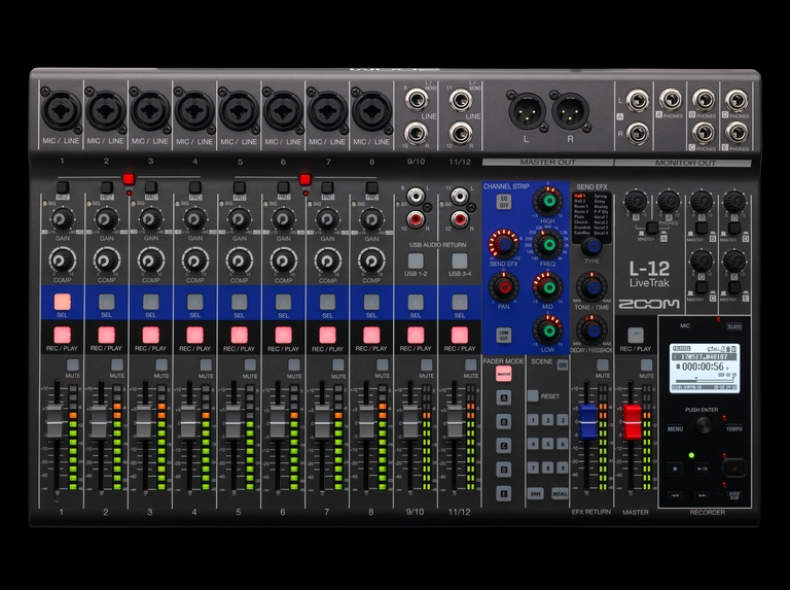Toggle the EQ OFF button in the channel strip
The width and height of the screenshot is (790, 590).
503,202
